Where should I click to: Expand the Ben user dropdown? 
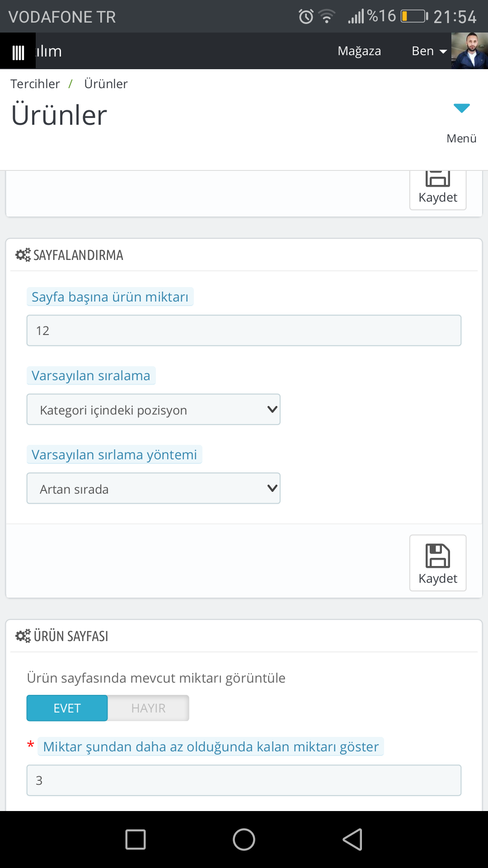pos(429,51)
